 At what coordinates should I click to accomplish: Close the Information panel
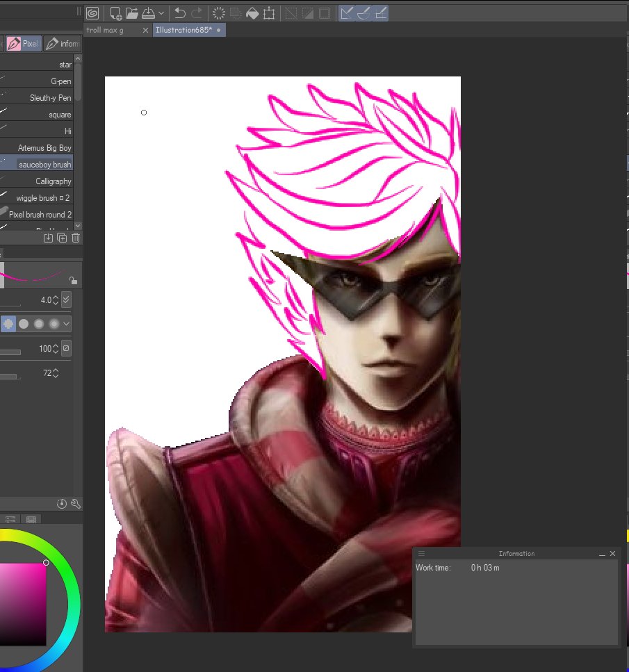613,554
